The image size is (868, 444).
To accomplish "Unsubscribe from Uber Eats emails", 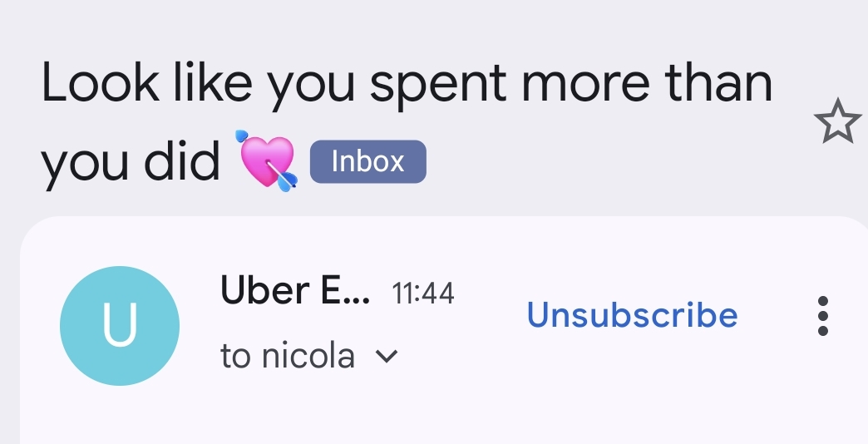I will click(x=632, y=315).
